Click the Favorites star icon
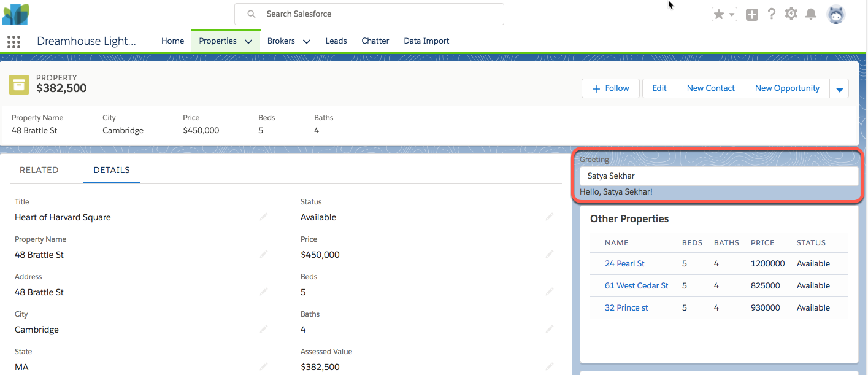Viewport: 868px width, 375px height. tap(718, 14)
